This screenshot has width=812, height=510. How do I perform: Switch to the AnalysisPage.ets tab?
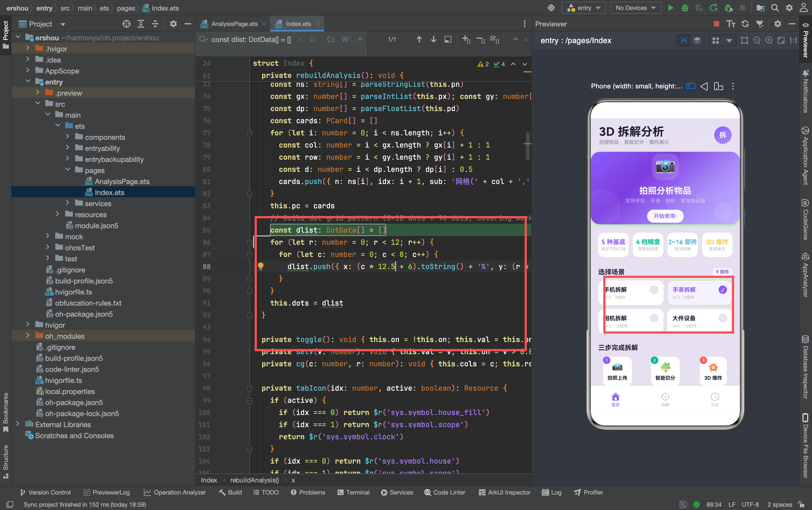pyautogui.click(x=234, y=24)
